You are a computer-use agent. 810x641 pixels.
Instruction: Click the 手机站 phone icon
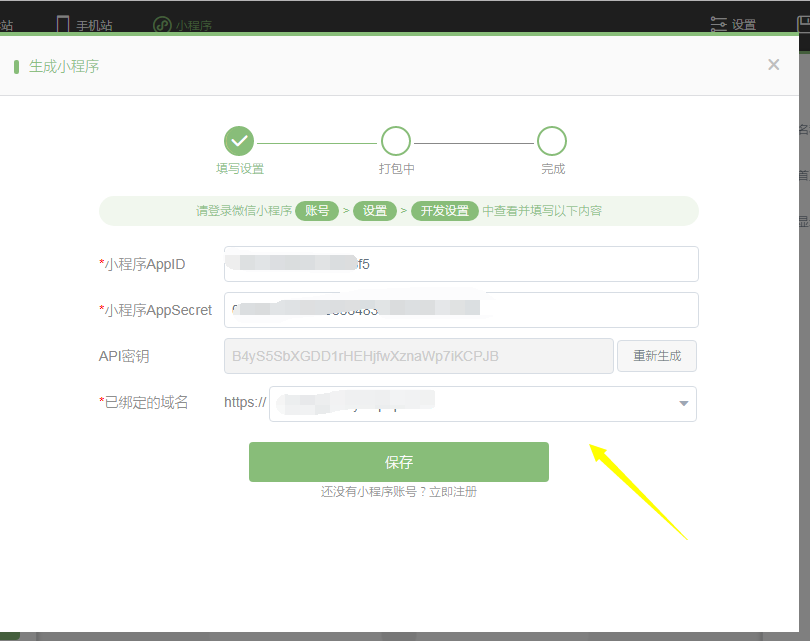click(63, 24)
